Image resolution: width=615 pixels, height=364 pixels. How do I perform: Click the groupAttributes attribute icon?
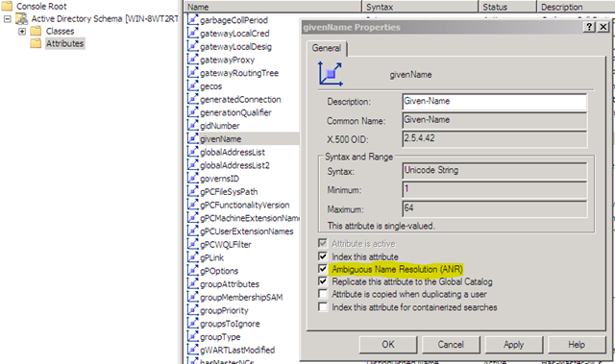point(192,283)
